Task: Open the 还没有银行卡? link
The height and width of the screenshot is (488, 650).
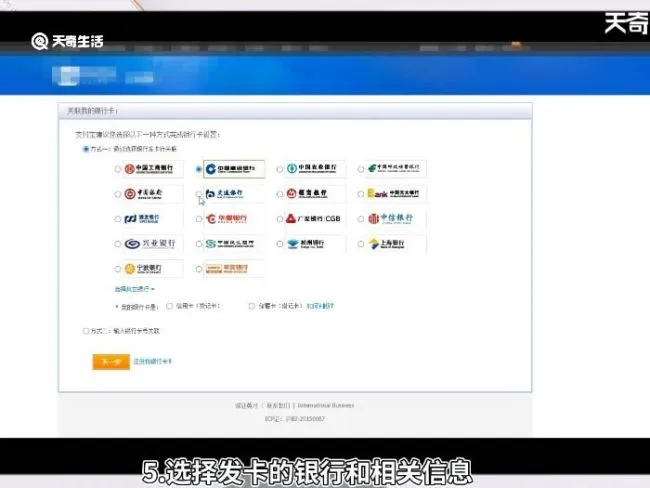Action: coord(153,362)
